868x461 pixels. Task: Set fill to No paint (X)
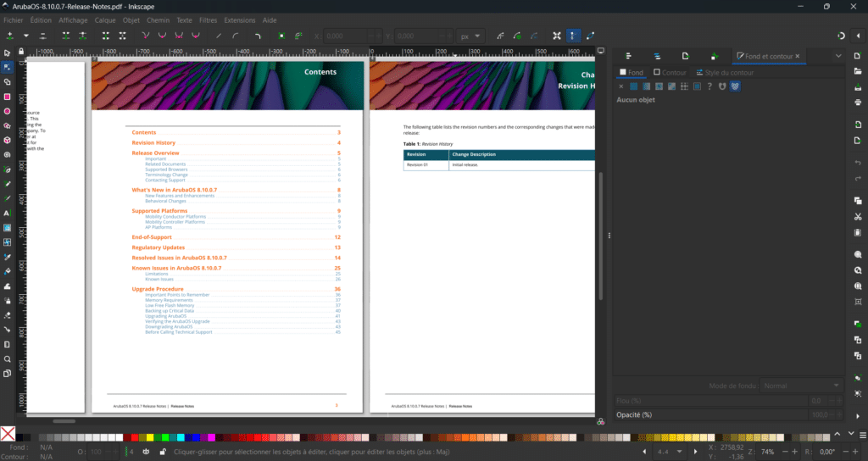pos(621,86)
